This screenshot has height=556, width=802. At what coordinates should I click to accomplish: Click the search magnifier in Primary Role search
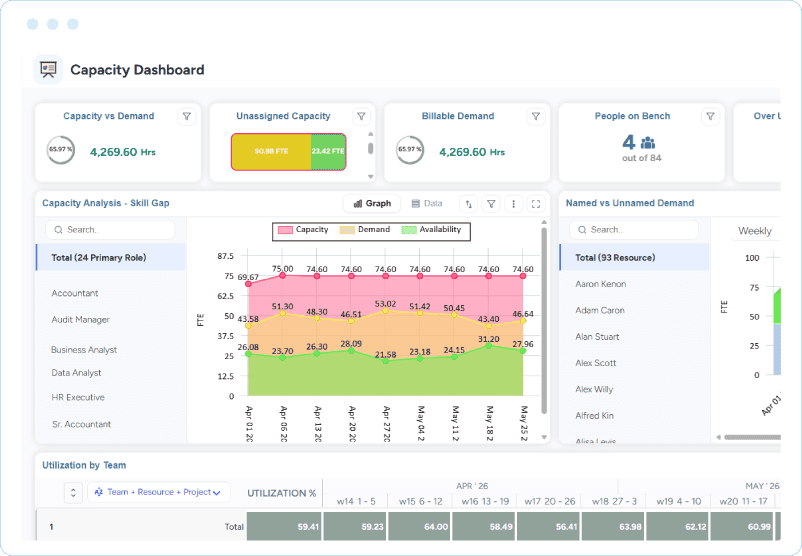pyautogui.click(x=58, y=230)
